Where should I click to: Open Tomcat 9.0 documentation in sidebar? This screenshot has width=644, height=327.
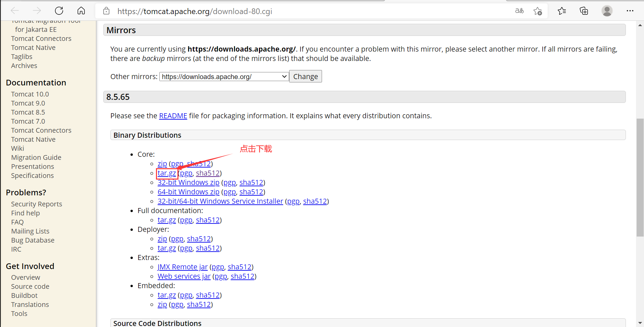click(28, 103)
